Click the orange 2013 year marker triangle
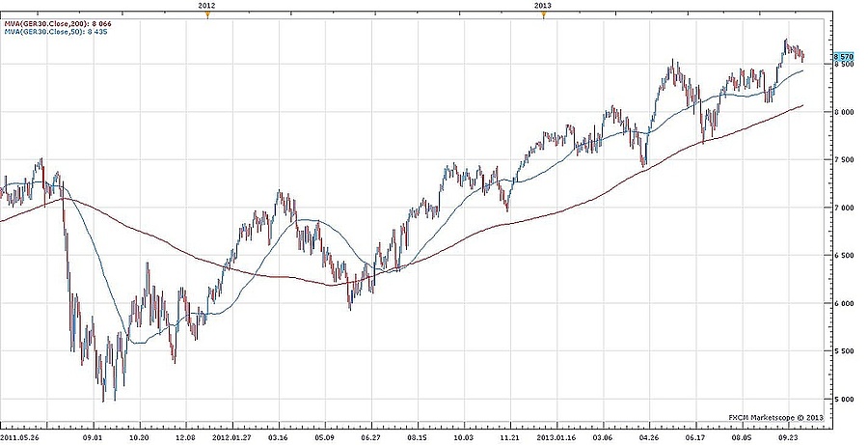 click(x=544, y=16)
